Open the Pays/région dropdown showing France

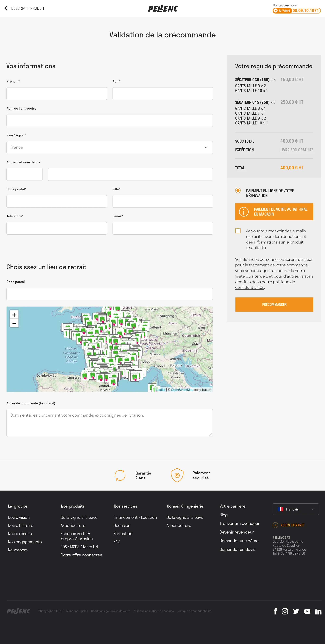point(109,147)
